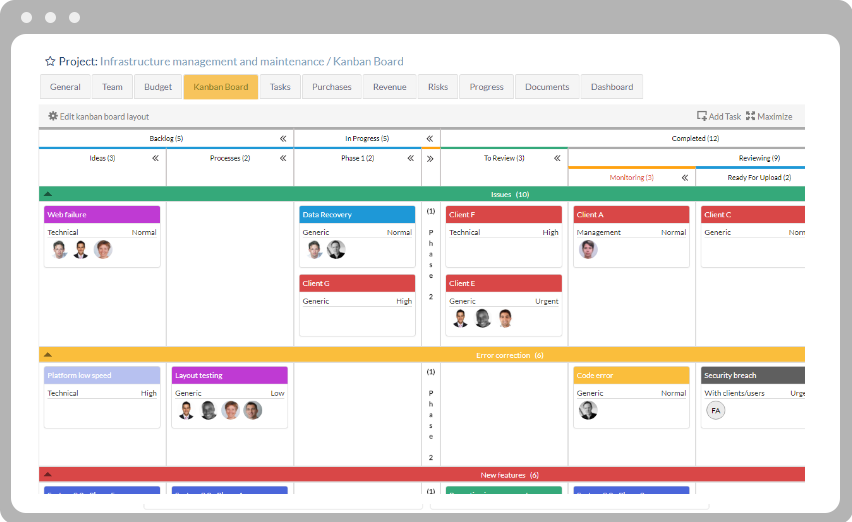Click the Add Task icon
This screenshot has width=852, height=522.
(702, 117)
